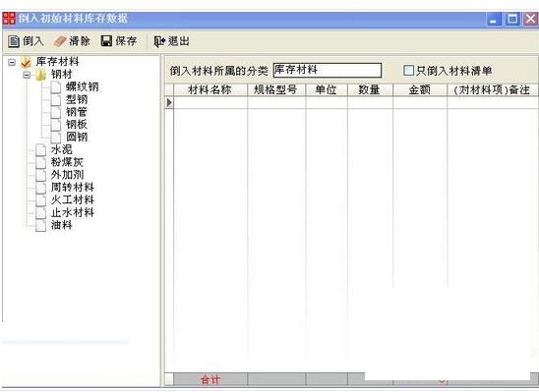539x392 pixels.
Task: Click the 规格型号 column header
Action: point(276,90)
